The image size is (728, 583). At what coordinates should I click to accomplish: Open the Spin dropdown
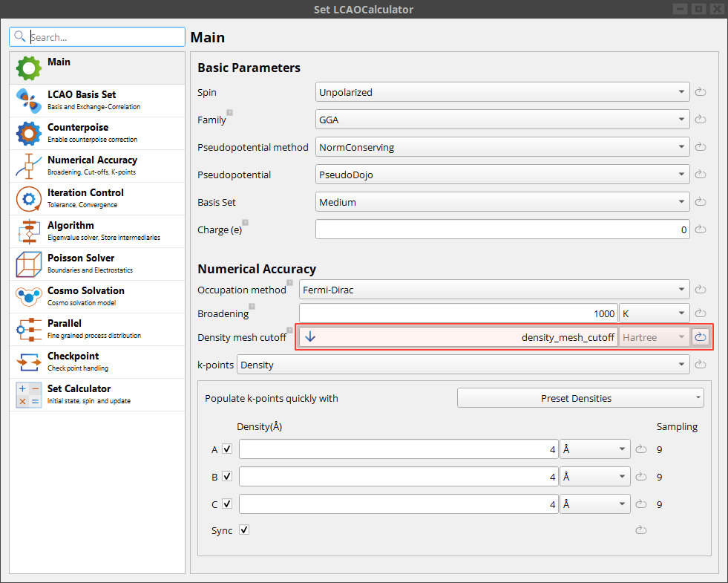502,92
